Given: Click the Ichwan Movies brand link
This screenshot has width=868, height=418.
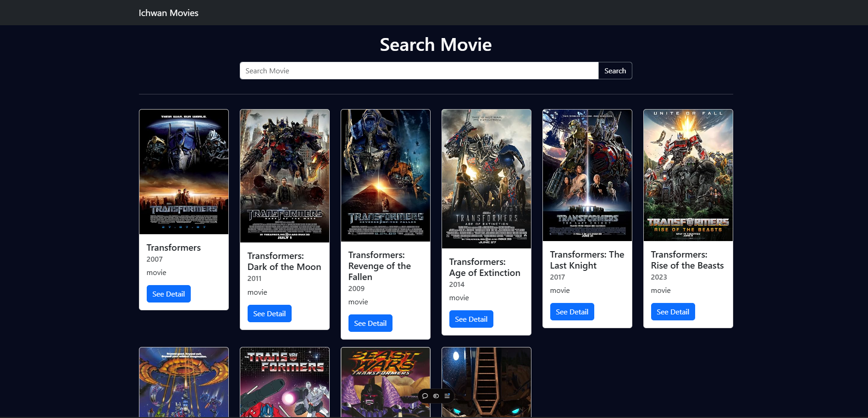Looking at the screenshot, I should [x=168, y=13].
